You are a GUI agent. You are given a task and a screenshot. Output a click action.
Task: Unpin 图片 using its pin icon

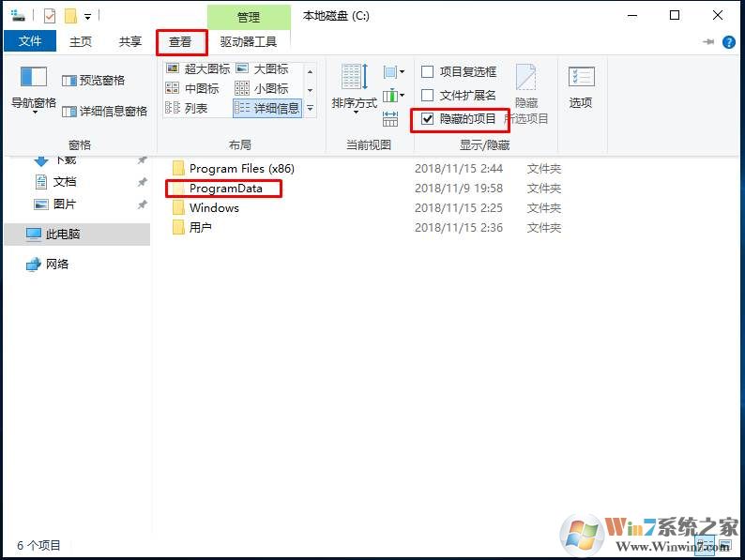(142, 204)
